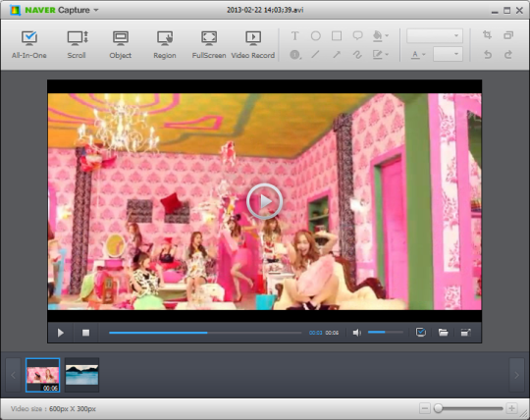This screenshot has height=420, width=530.
Task: Go to previous thumbnails with left arrow
Action: tap(13, 375)
